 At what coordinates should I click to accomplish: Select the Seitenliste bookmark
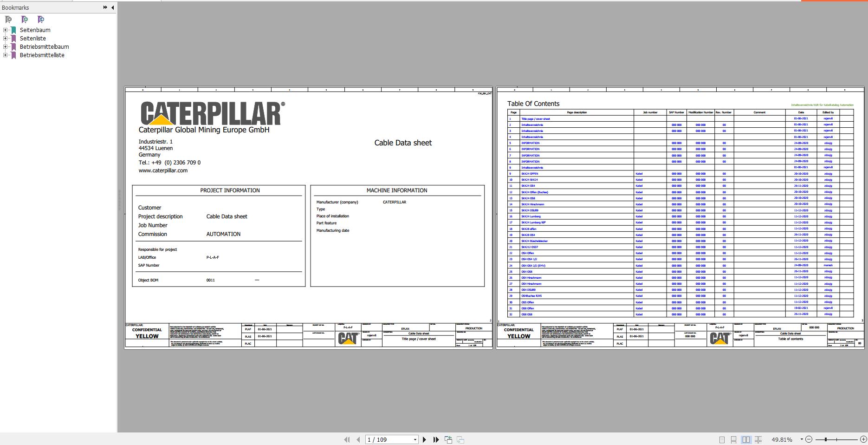coord(32,39)
